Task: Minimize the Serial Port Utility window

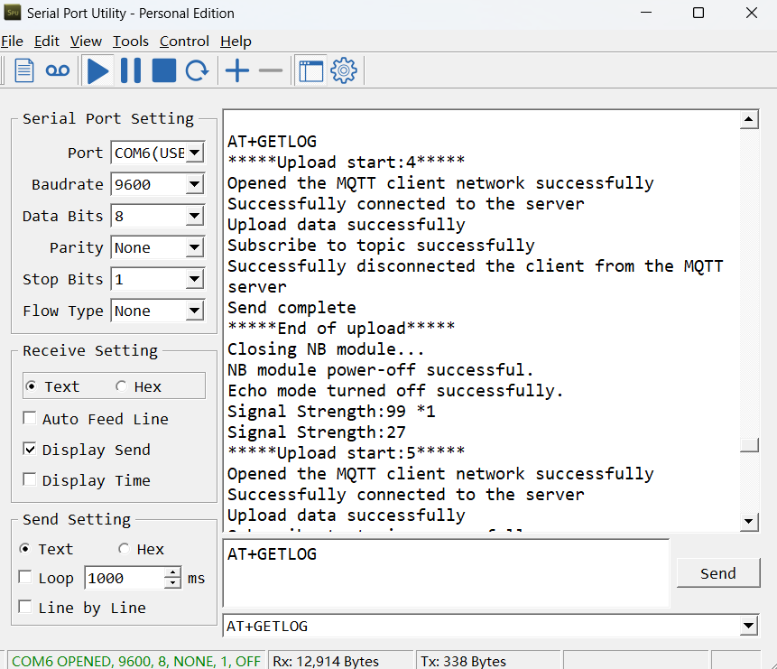Action: [646, 12]
